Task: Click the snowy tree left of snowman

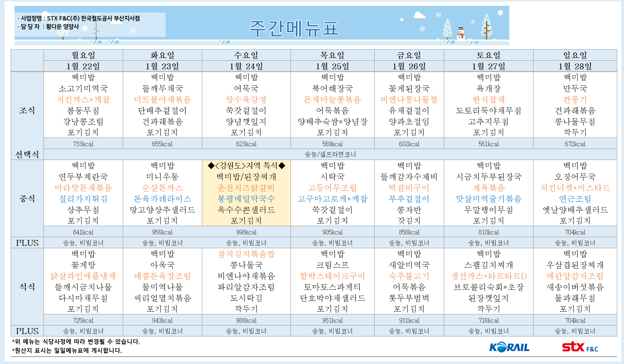Action: tap(448, 29)
